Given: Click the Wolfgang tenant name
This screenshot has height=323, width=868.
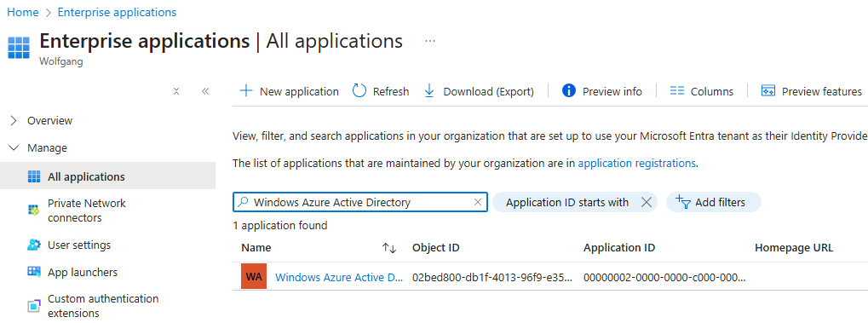Looking at the screenshot, I should click(61, 61).
